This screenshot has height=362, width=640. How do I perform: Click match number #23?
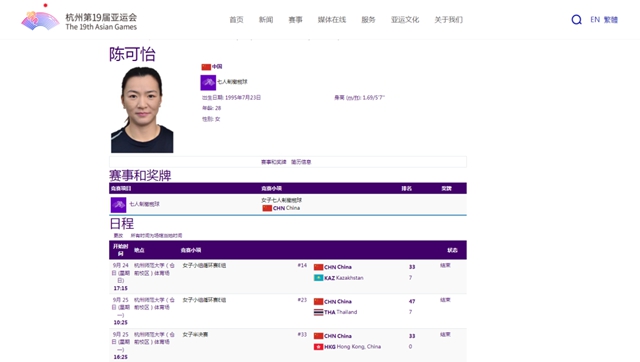pyautogui.click(x=302, y=300)
